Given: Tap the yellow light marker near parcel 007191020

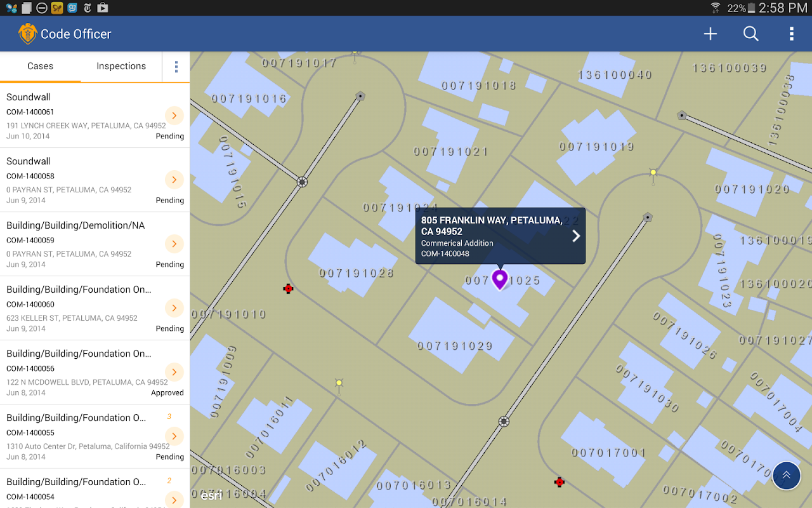Looking at the screenshot, I should pyautogui.click(x=653, y=173).
